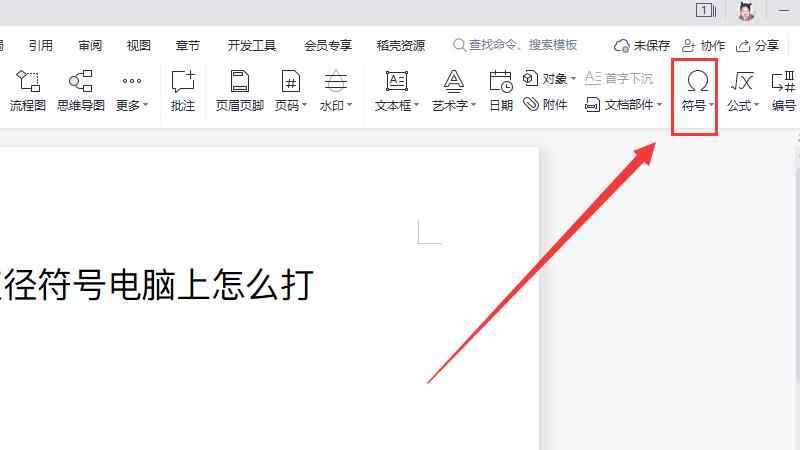Click the window layout icon with number 1
The width and height of the screenshot is (800, 450).
point(706,10)
